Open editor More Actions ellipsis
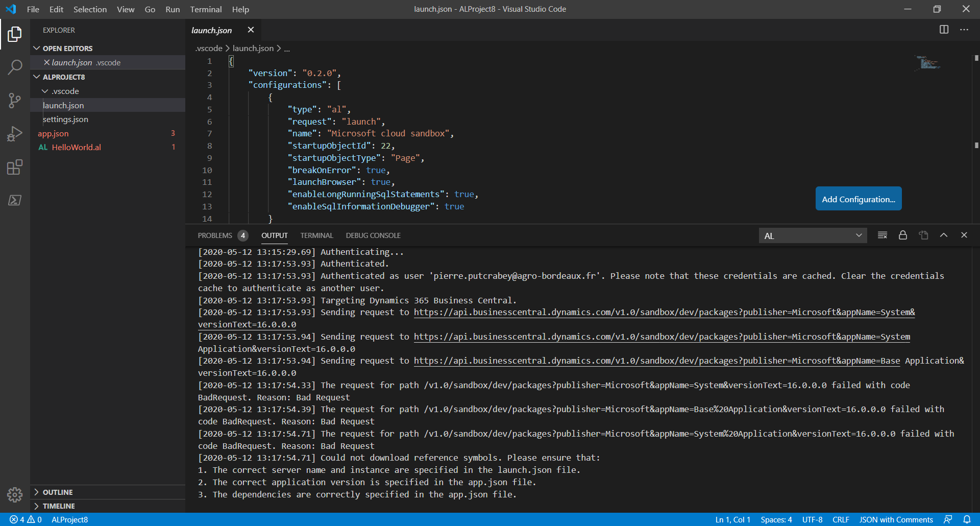Image resolution: width=980 pixels, height=526 pixels. [x=964, y=30]
